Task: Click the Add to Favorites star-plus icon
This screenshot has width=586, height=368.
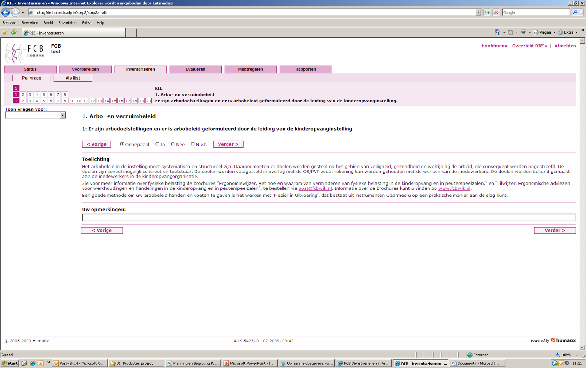Action: click(14, 33)
